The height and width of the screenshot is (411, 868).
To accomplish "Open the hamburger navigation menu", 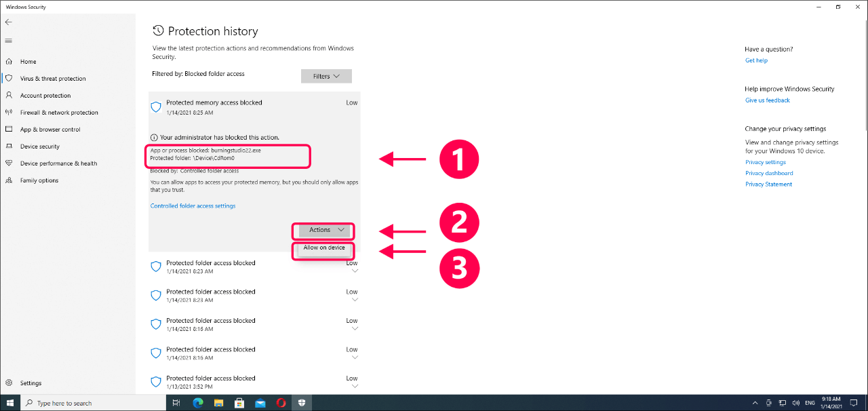I will coord(8,40).
